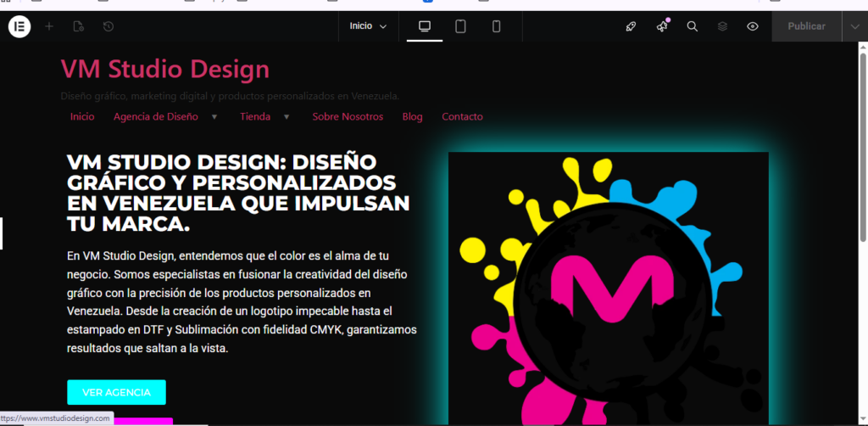Switch to mobile responsive view
This screenshot has height=426, width=868.
click(x=497, y=26)
